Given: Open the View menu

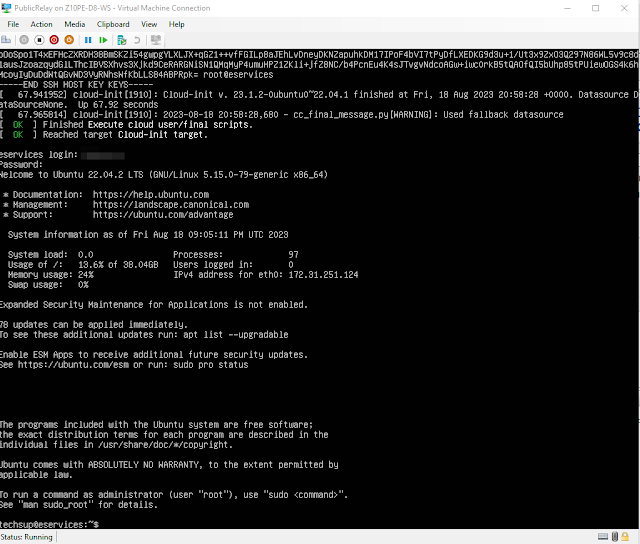Looking at the screenshot, I should pyautogui.click(x=149, y=24).
